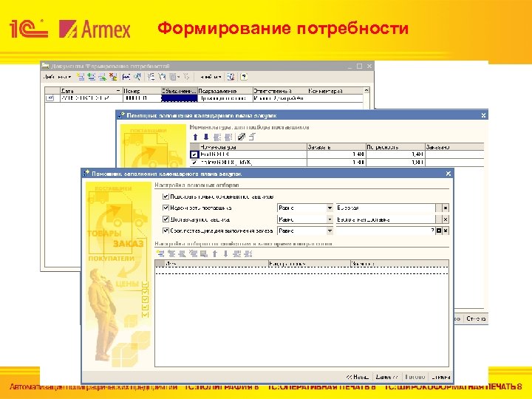Viewport: 532px width, 399px height.
Task: Click Готово button in front wizard
Action: (415, 377)
